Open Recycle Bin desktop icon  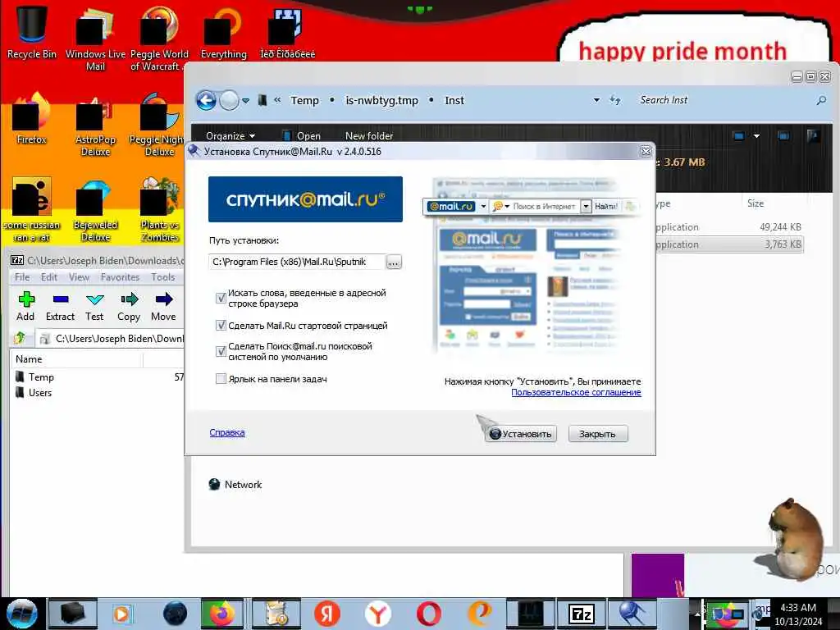point(32,32)
